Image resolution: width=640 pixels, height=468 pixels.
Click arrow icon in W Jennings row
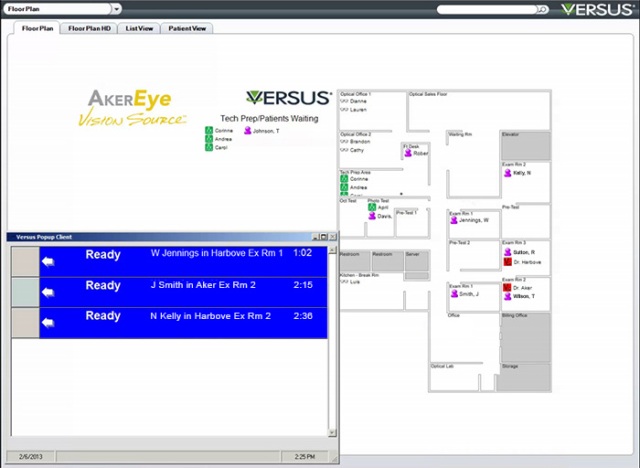[48, 262]
